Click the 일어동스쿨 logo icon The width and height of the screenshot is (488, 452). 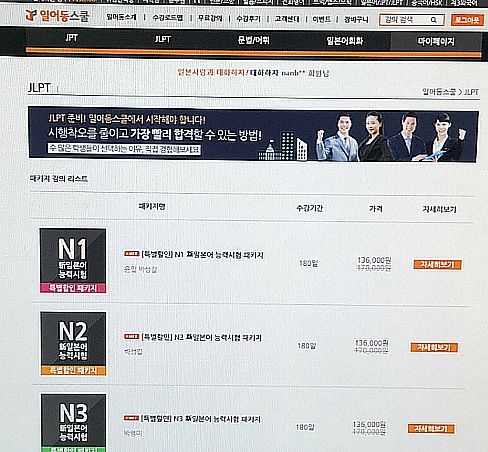[31, 15]
